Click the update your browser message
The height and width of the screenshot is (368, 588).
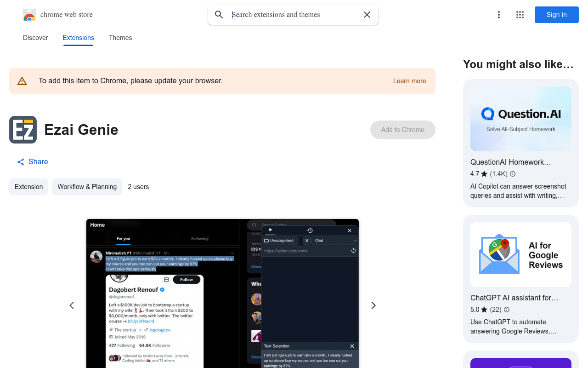(x=130, y=81)
